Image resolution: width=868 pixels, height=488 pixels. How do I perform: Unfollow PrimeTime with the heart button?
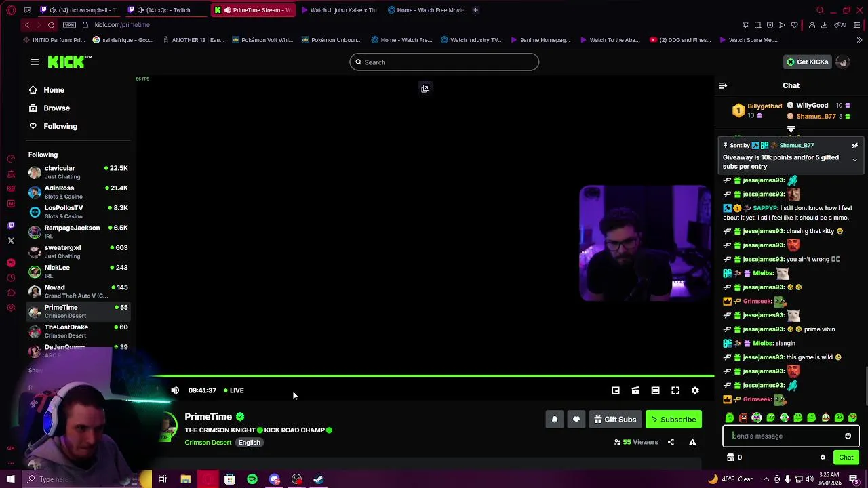[576, 420]
